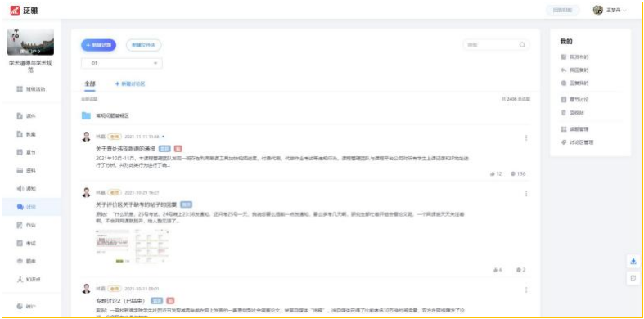Open 章节讨论 in the 我的 panel
644x319 pixels.
[x=574, y=99]
